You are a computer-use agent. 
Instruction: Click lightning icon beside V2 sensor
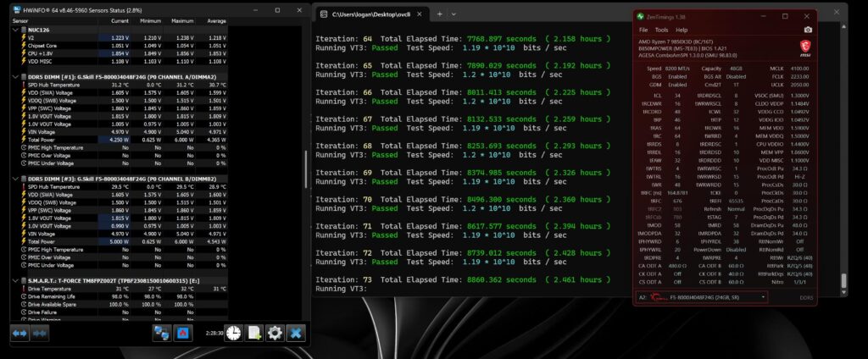pyautogui.click(x=24, y=37)
